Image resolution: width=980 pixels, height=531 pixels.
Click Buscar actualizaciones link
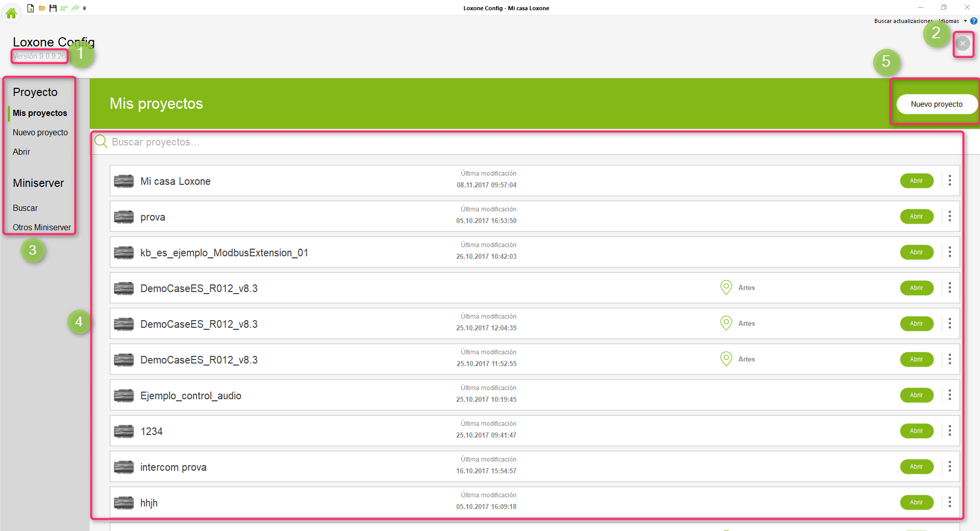tap(902, 21)
